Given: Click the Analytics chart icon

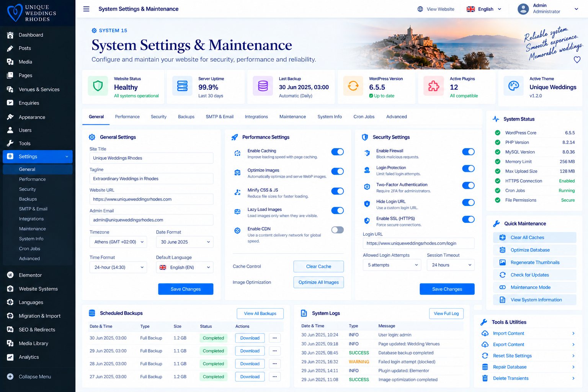Looking at the screenshot, I should point(10,357).
